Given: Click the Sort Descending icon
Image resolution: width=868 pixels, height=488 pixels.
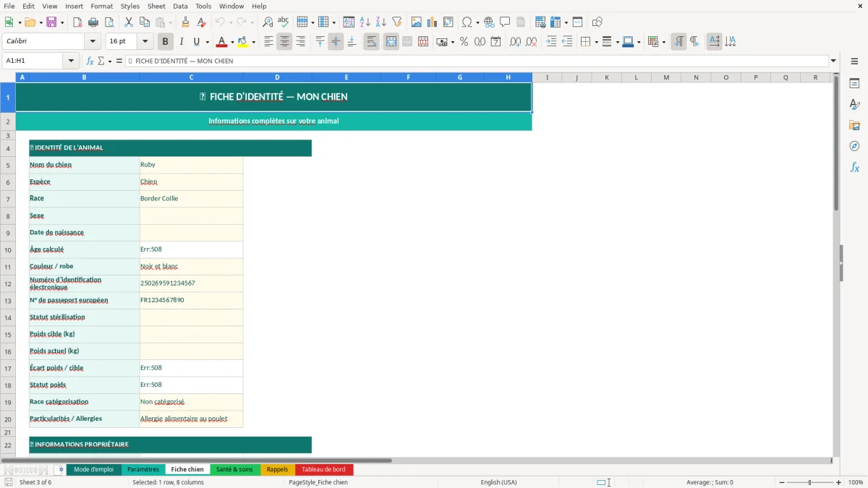Looking at the screenshot, I should pyautogui.click(x=381, y=22).
